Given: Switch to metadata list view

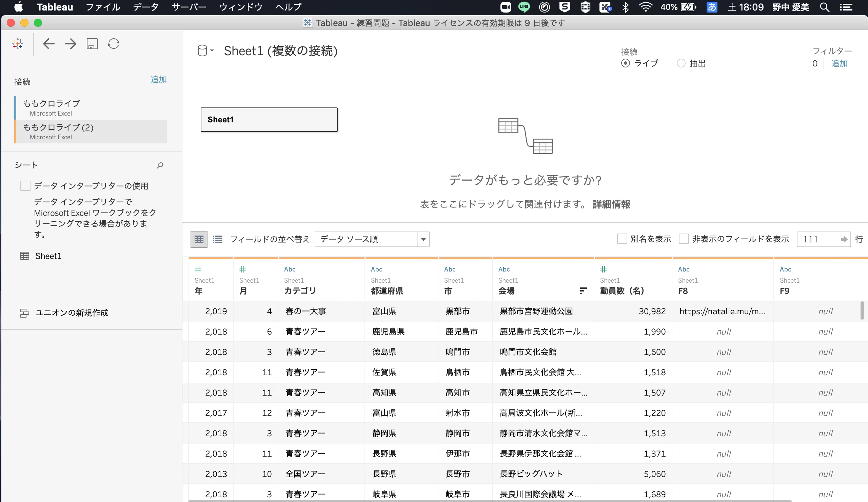Looking at the screenshot, I should click(217, 239).
